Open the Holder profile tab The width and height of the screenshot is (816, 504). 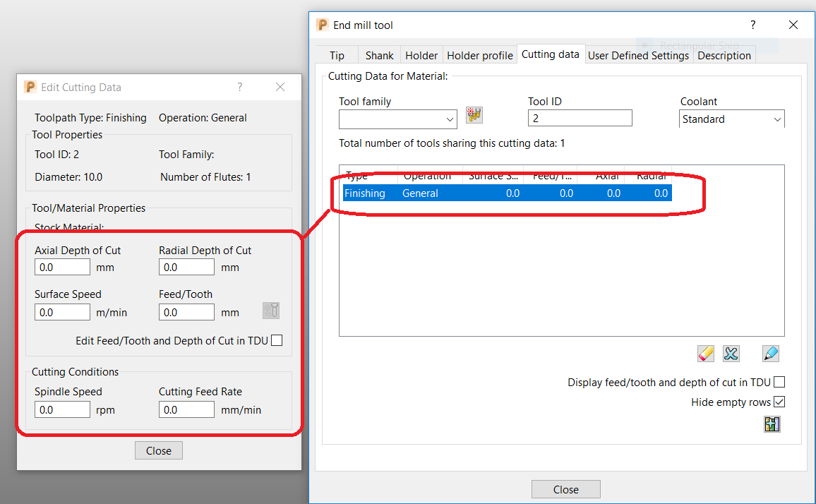pos(479,55)
